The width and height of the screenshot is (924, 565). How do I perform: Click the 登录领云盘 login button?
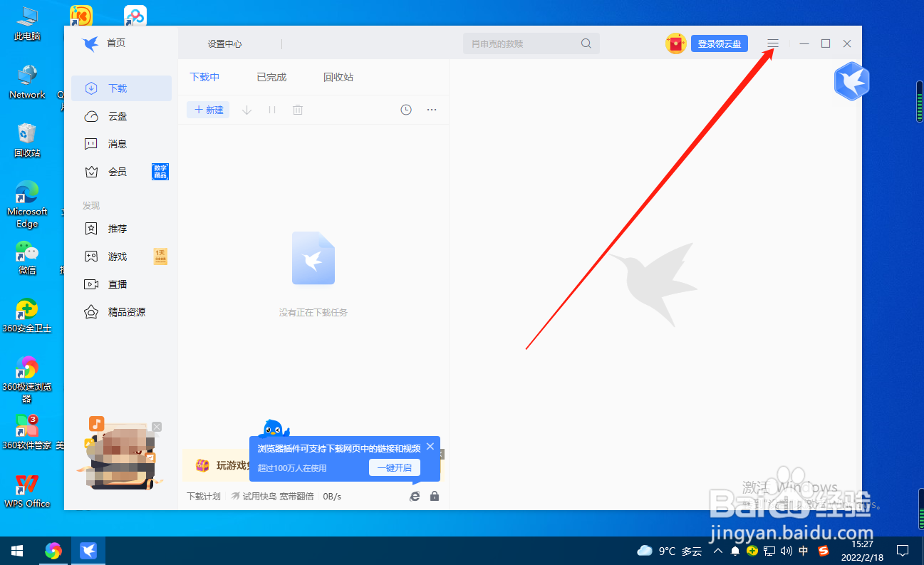719,43
